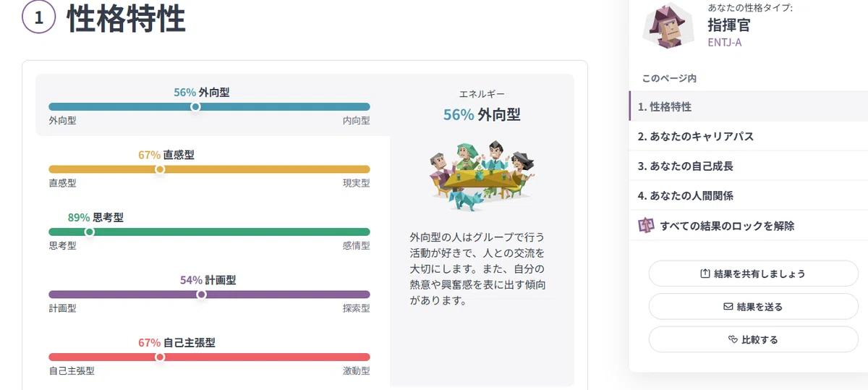Click the 結果を共有しましょう button

click(x=753, y=274)
